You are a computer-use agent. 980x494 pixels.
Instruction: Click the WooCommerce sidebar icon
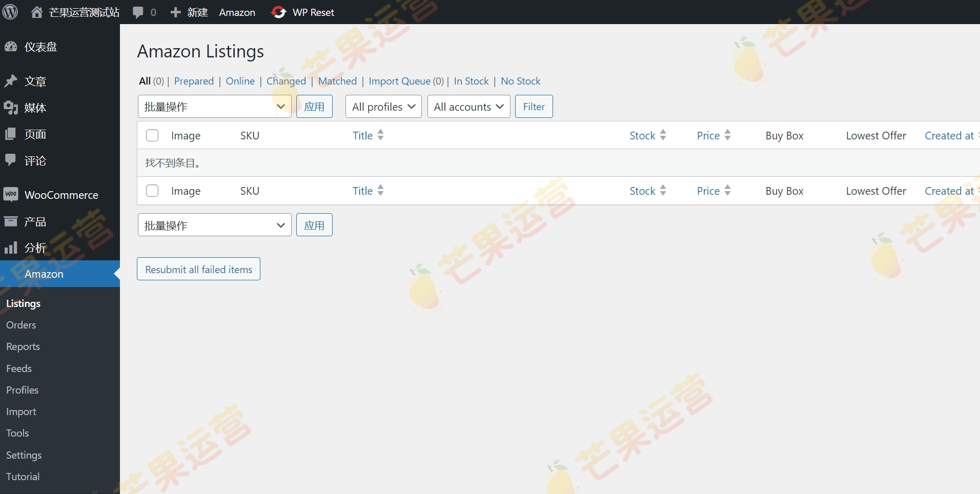pos(11,195)
